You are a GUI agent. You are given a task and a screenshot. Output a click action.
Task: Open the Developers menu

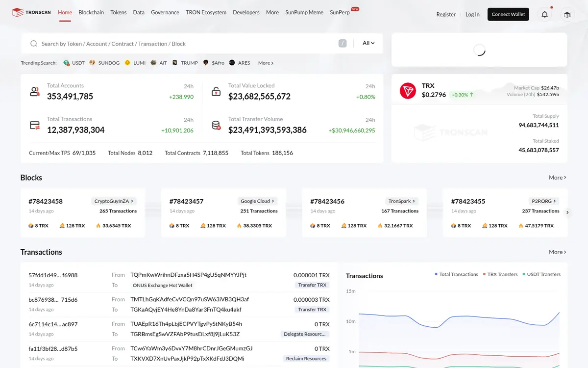246,12
